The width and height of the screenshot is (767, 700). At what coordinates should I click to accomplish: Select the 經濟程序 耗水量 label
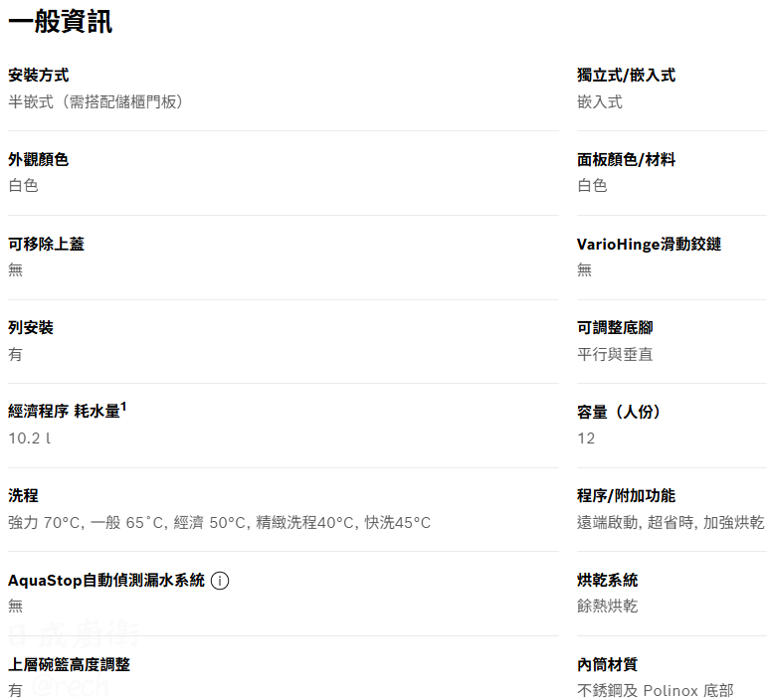tap(67, 410)
